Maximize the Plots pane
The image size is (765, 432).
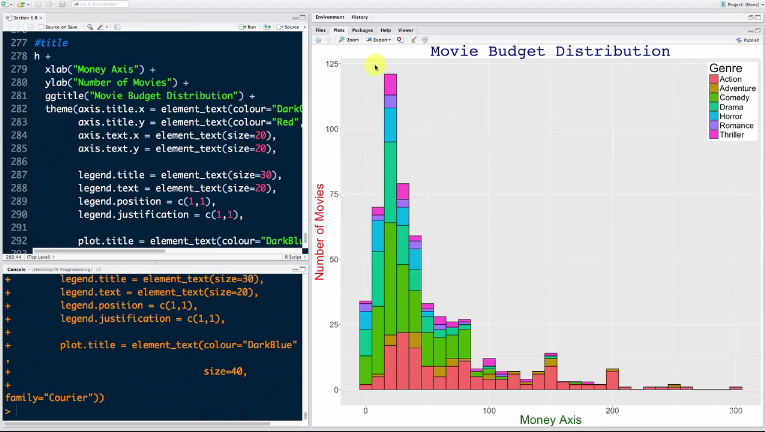(x=758, y=30)
